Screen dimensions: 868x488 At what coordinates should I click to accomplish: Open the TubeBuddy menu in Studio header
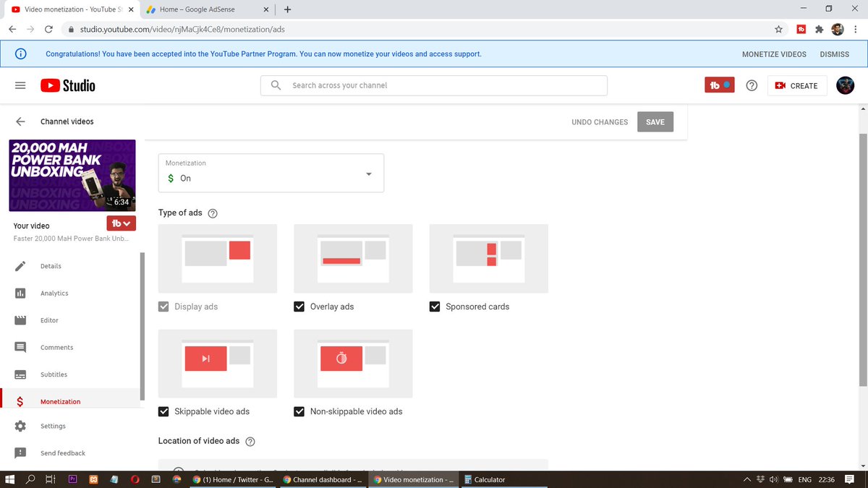[x=720, y=85]
